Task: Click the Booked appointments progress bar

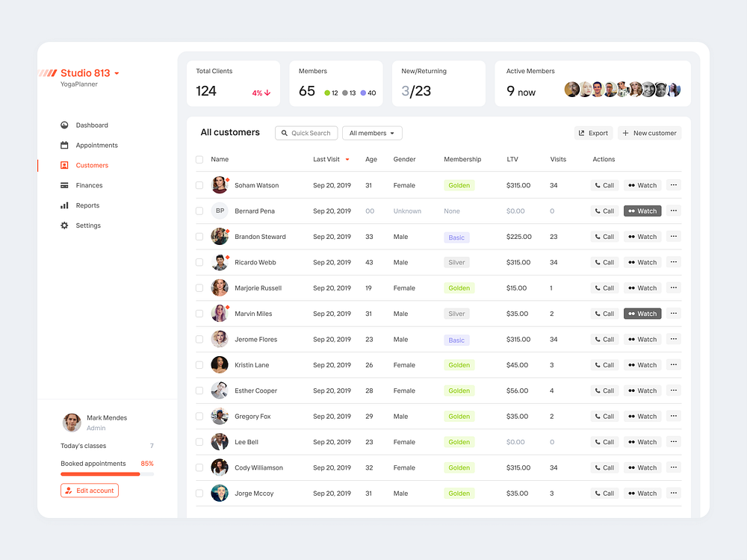Action: [x=107, y=473]
